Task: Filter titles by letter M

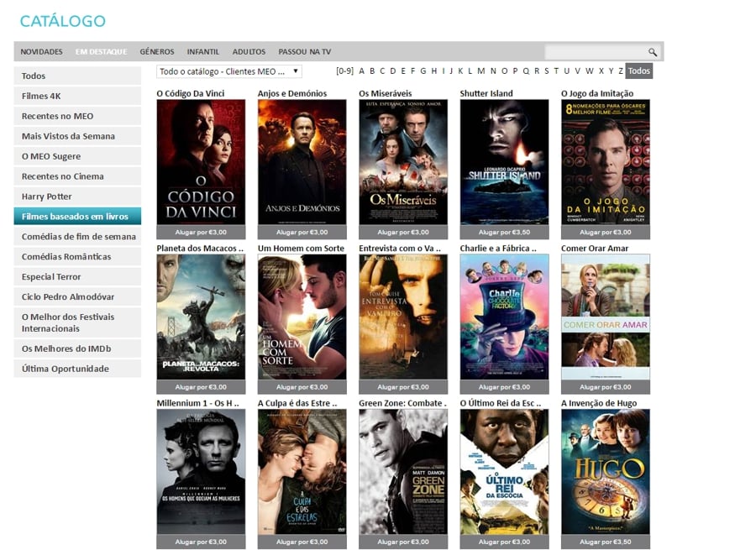Action: click(x=481, y=71)
